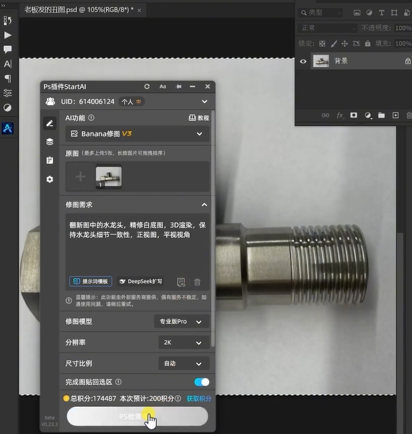Filter layers by pixel layers icon
Screen dimensions: 412x434
357,13
